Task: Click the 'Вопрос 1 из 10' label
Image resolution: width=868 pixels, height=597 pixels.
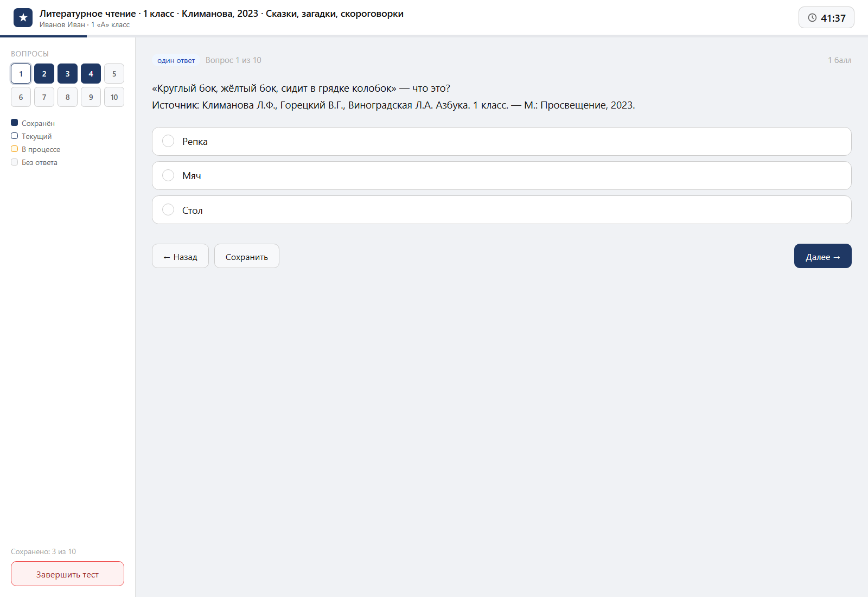Action: [x=233, y=60]
